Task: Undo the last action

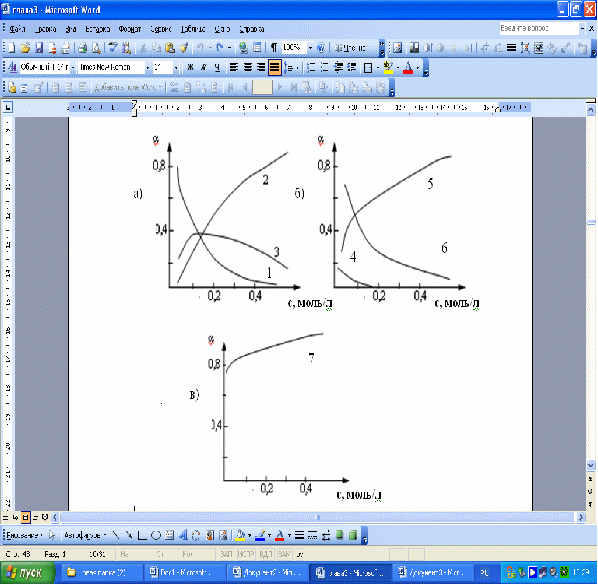Action: pos(200,48)
